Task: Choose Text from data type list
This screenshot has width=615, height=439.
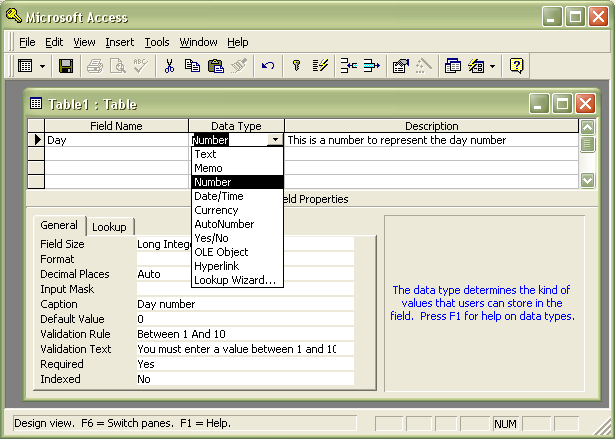Action: (x=237, y=154)
